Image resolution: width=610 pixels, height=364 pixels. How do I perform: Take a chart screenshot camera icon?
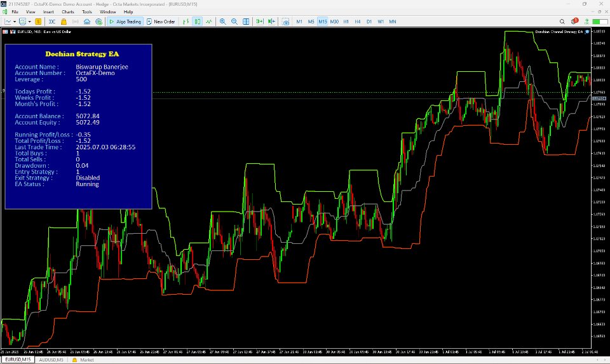[286, 22]
